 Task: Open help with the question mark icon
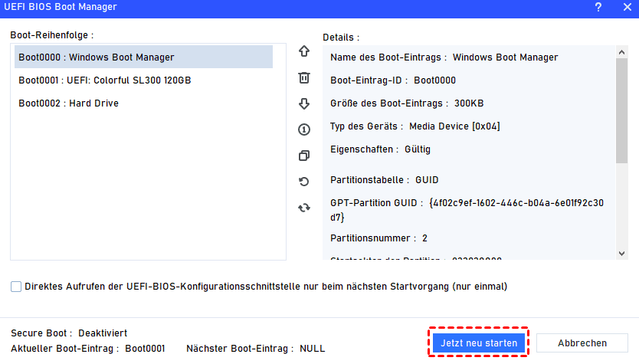pyautogui.click(x=598, y=8)
